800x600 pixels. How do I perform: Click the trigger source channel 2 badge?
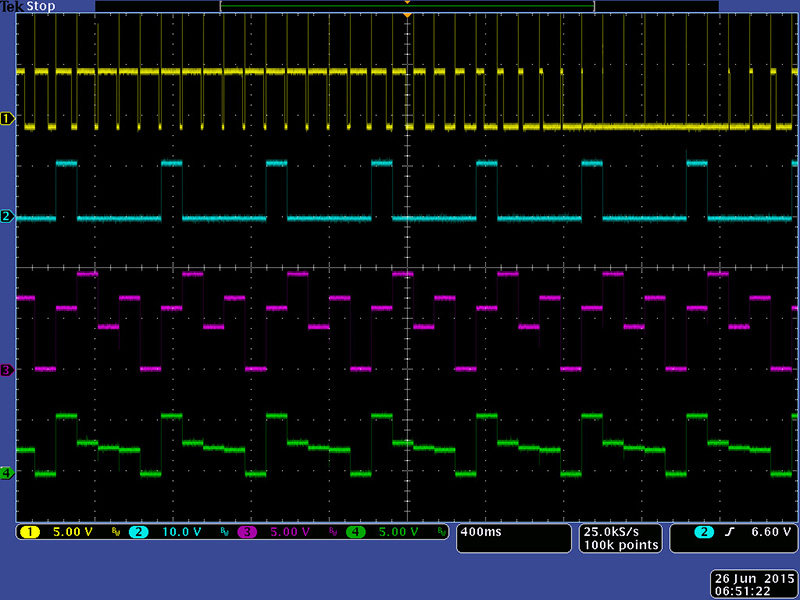point(687,532)
